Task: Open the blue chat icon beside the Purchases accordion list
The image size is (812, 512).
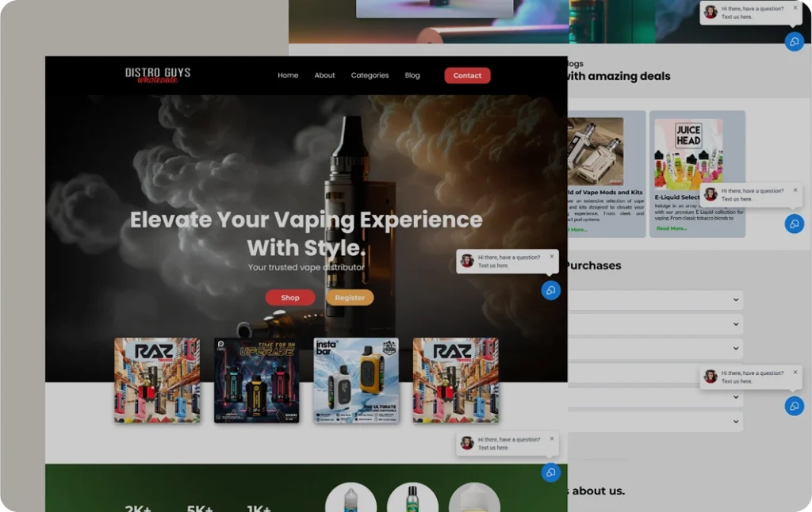Action: 794,406
